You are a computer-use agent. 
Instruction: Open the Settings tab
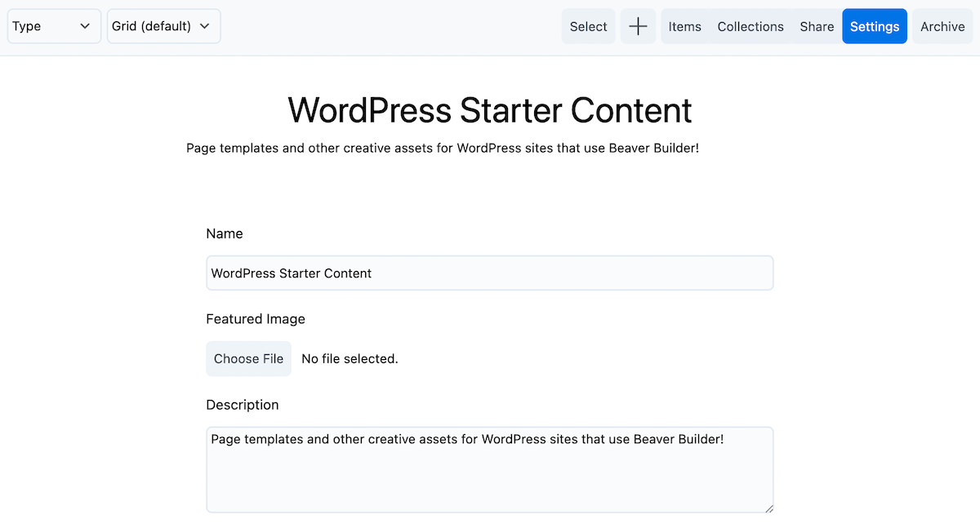click(875, 26)
